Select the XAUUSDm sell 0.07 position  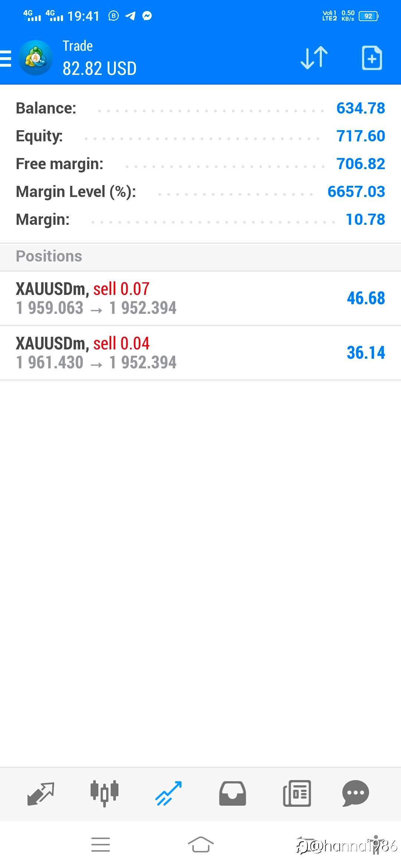149,298
